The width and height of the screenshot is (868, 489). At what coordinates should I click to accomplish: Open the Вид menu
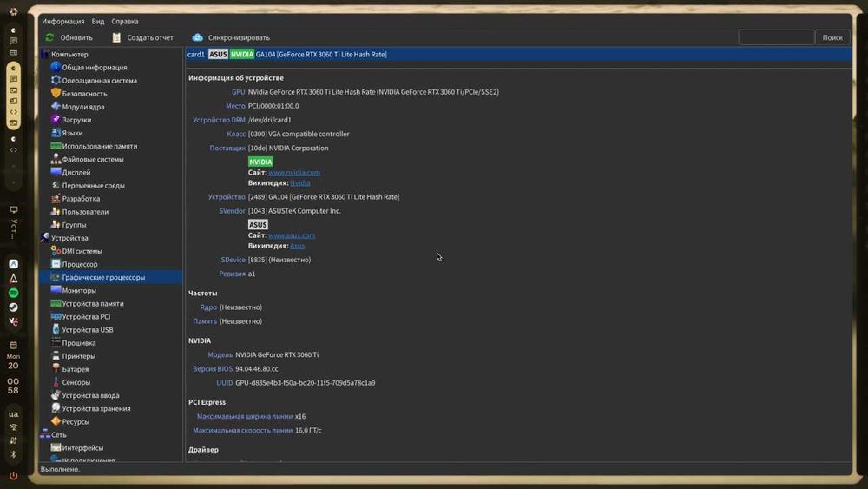(98, 21)
